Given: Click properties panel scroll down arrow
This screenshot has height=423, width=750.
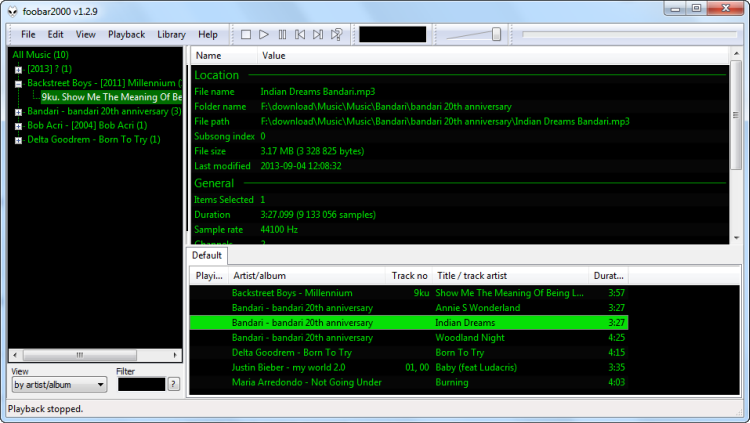Looking at the screenshot, I should 736,238.
